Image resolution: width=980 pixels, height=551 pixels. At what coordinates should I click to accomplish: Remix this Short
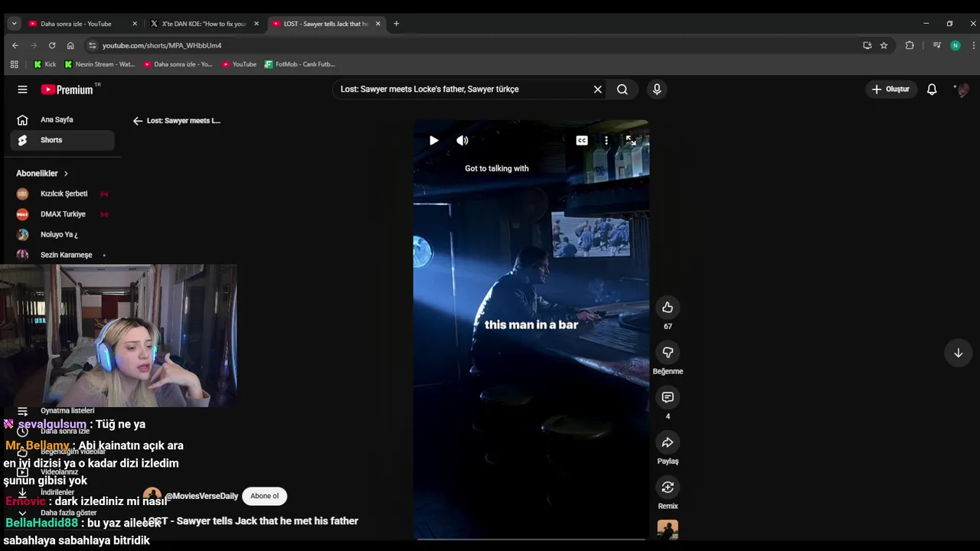click(668, 487)
